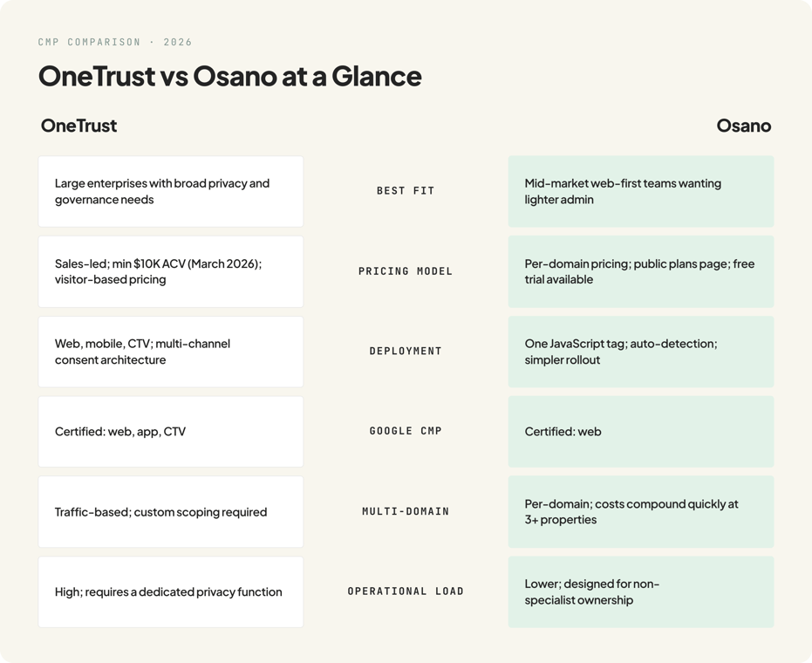The width and height of the screenshot is (812, 663).
Task: Open the Large enterprises best-fit card
Action: pyautogui.click(x=171, y=191)
